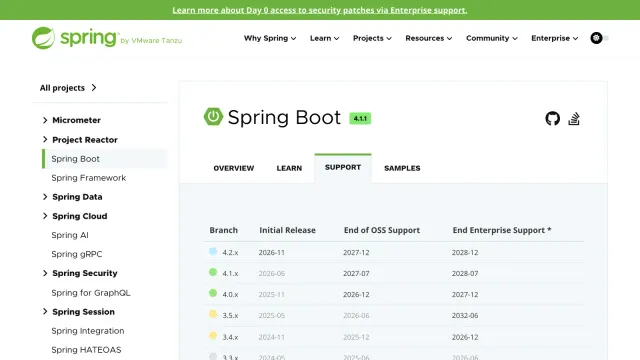This screenshot has width=640, height=360.
Task: Open the Spring Boot GitHub repository icon
Action: pos(552,119)
